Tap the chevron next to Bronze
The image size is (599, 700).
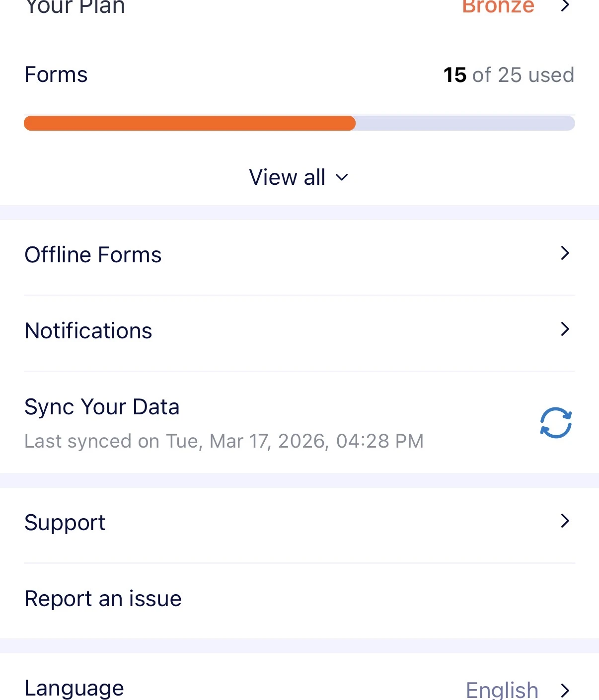[565, 7]
